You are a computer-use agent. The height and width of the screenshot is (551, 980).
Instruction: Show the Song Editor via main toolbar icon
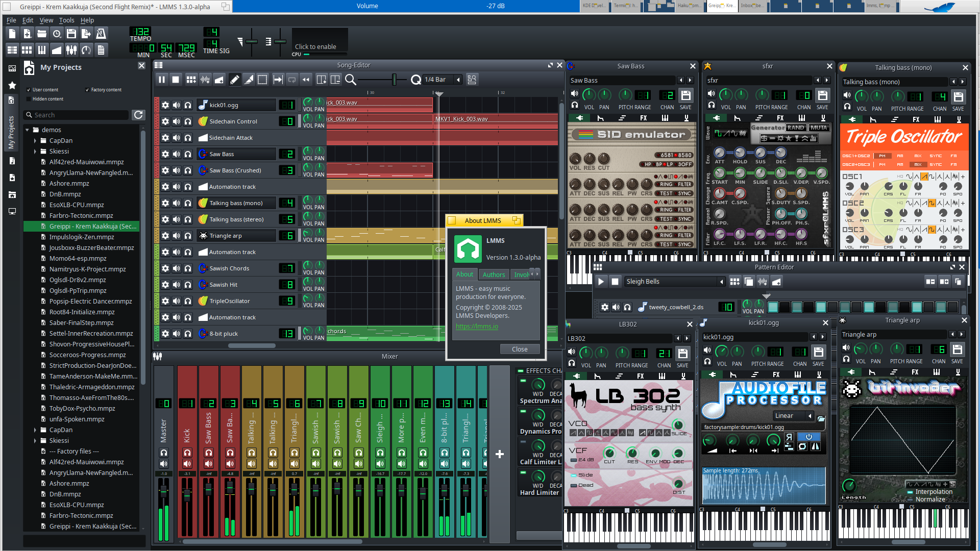[x=12, y=49]
